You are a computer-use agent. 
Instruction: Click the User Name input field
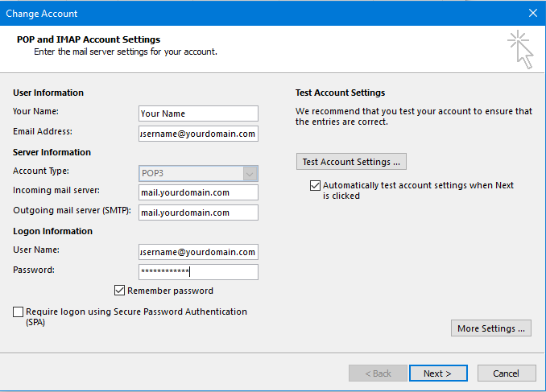(x=198, y=252)
